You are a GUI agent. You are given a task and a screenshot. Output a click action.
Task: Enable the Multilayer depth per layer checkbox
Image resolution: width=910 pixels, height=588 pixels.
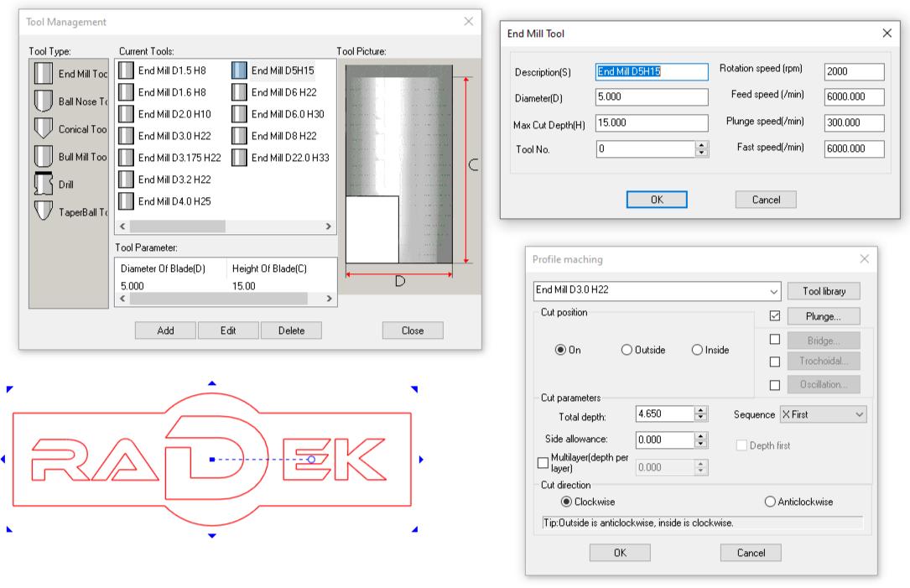543,463
